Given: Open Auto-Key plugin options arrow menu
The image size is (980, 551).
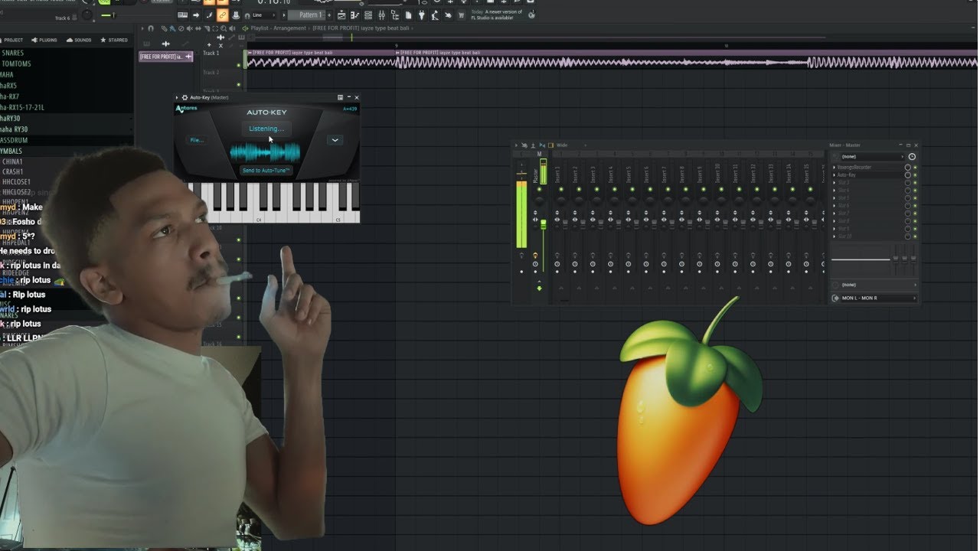Looking at the screenshot, I should click(x=177, y=97).
